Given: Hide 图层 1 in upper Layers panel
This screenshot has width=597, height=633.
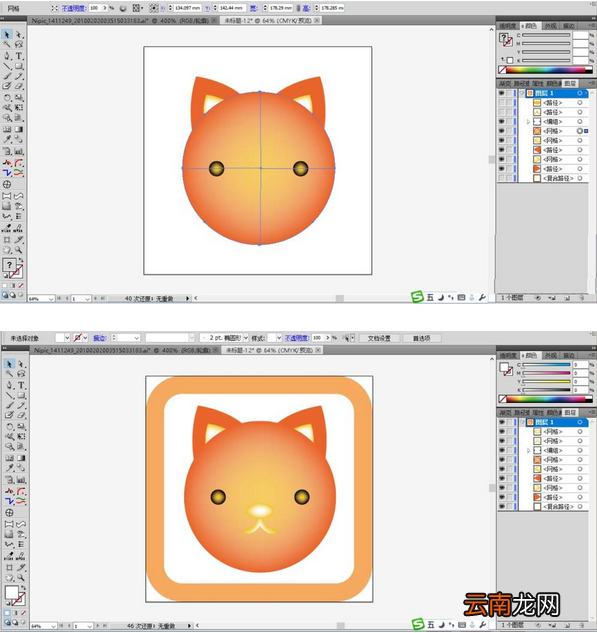Looking at the screenshot, I should click(x=501, y=93).
